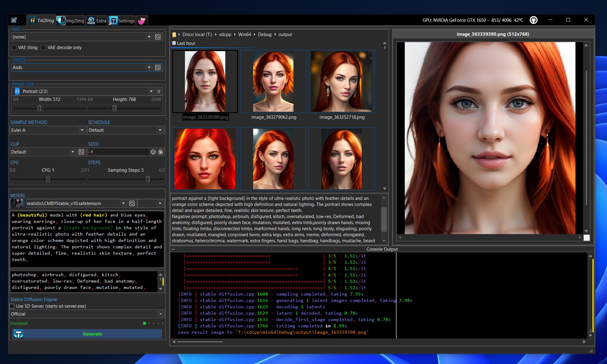Open the Schedule Default dropdown
Viewport: 607px width, 364px height.
point(160,130)
